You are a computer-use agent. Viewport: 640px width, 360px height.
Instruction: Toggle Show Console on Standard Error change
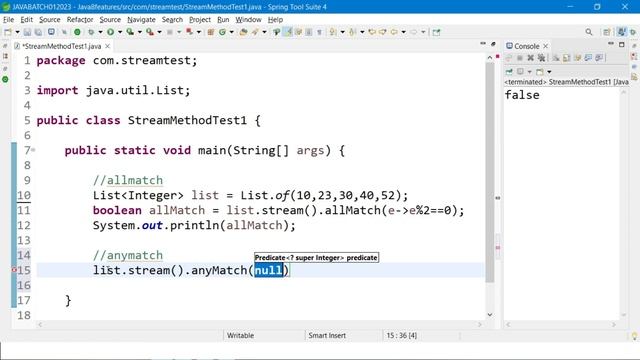tap(599, 58)
